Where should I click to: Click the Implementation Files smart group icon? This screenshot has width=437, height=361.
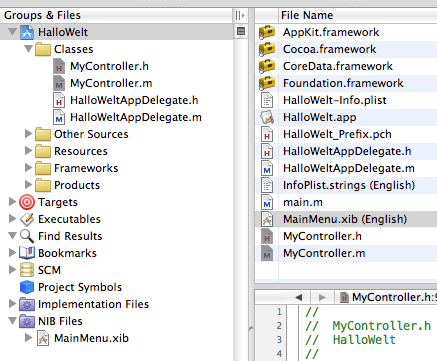[x=27, y=304]
